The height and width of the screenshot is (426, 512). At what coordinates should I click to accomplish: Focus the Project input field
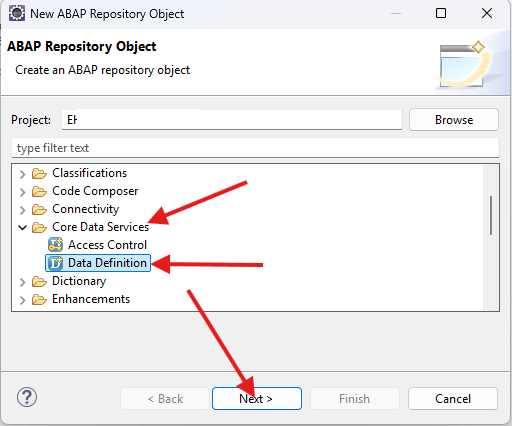[x=232, y=120]
